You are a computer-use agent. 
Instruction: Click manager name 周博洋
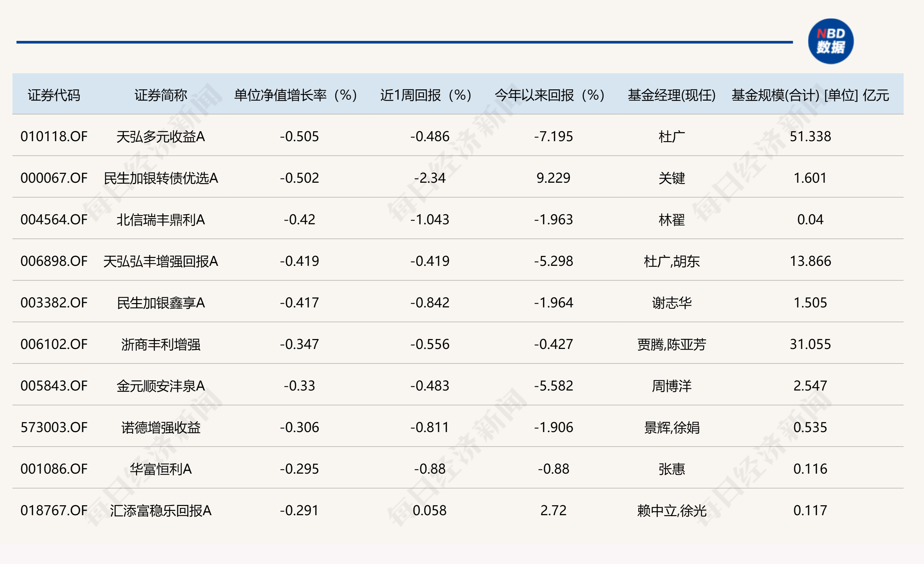672,386
